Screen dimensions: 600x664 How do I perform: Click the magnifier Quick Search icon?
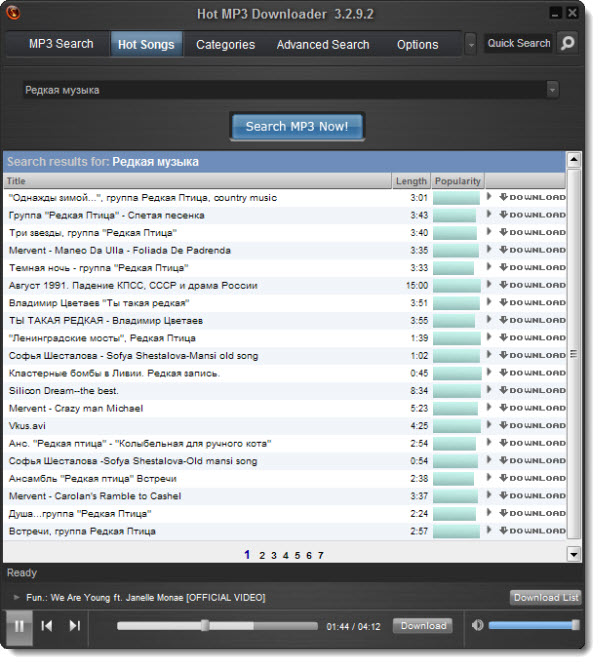tap(567, 43)
